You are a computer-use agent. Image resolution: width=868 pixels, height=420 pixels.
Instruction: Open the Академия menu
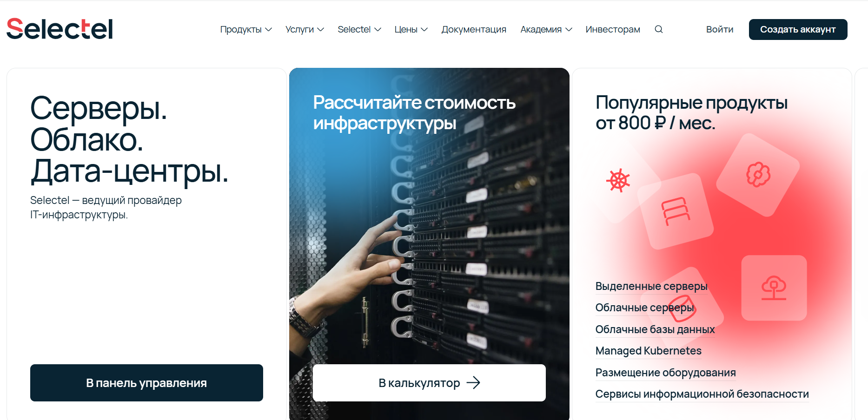click(x=546, y=29)
